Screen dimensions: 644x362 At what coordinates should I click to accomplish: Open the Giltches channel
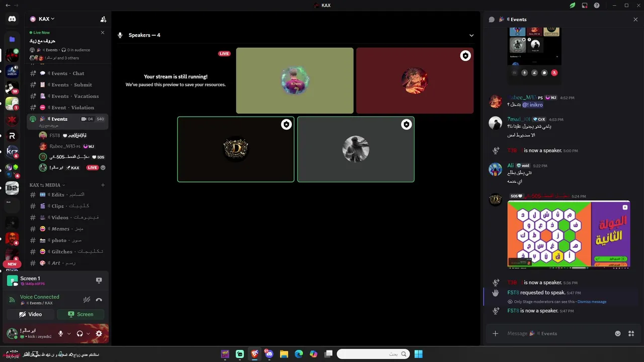pos(67,251)
